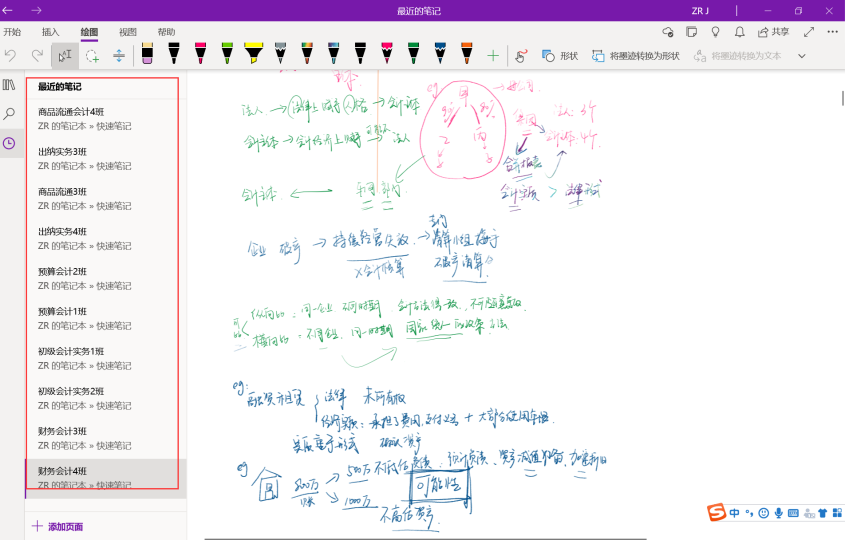Select the eraser tool
This screenshot has width=845, height=540.
(x=147, y=55)
